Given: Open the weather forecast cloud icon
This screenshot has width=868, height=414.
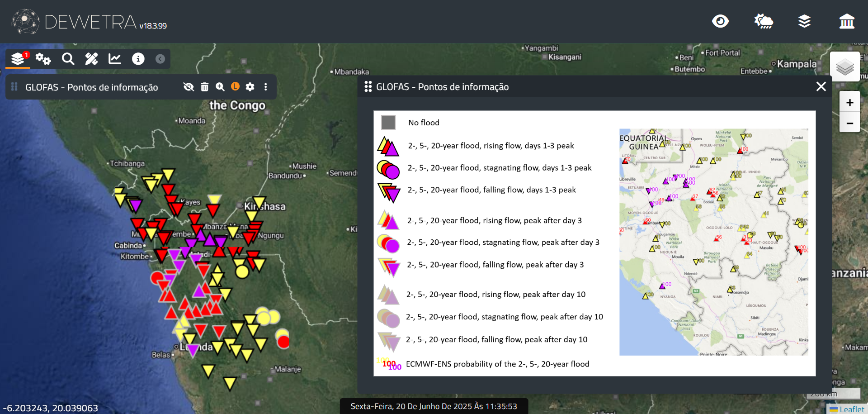Looking at the screenshot, I should tap(764, 21).
